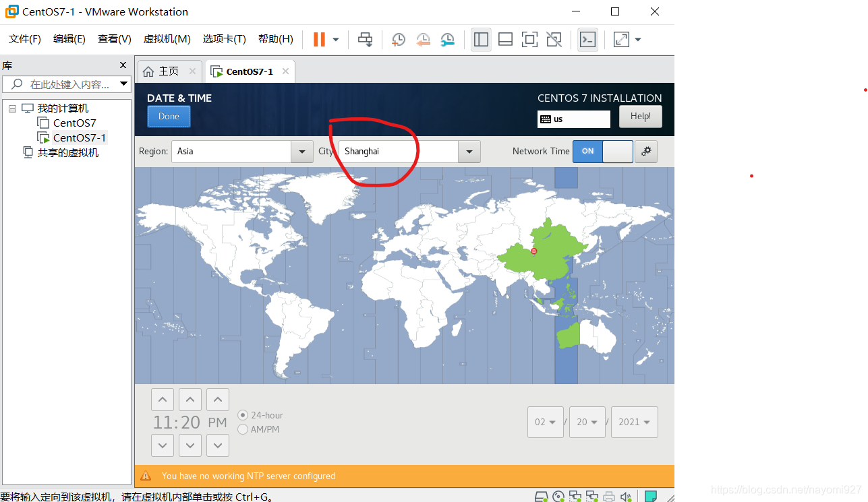Close the CentOS7-1 tab
Image resolution: width=868 pixels, height=502 pixels.
[285, 71]
